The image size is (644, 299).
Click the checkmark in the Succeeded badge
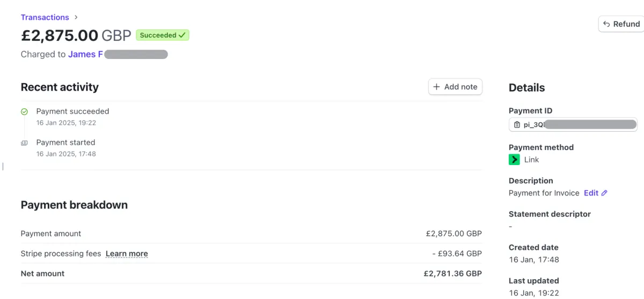point(182,35)
